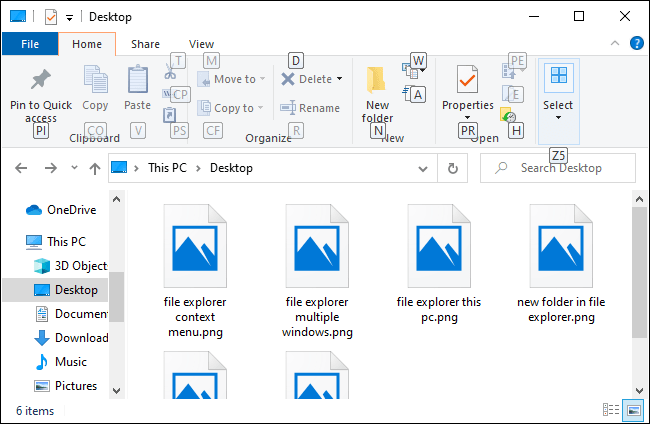
Task: Switch to Details view in status bar
Action: pos(610,410)
